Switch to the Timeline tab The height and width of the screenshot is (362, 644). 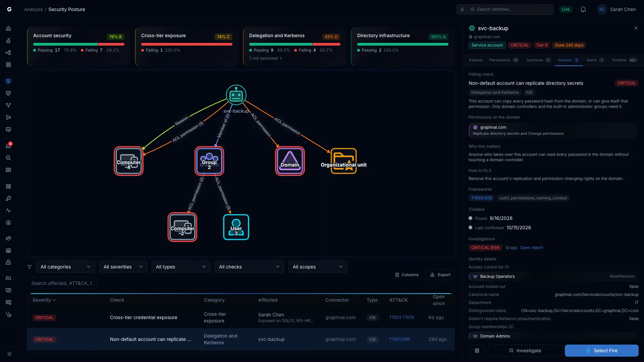pyautogui.click(x=624, y=60)
